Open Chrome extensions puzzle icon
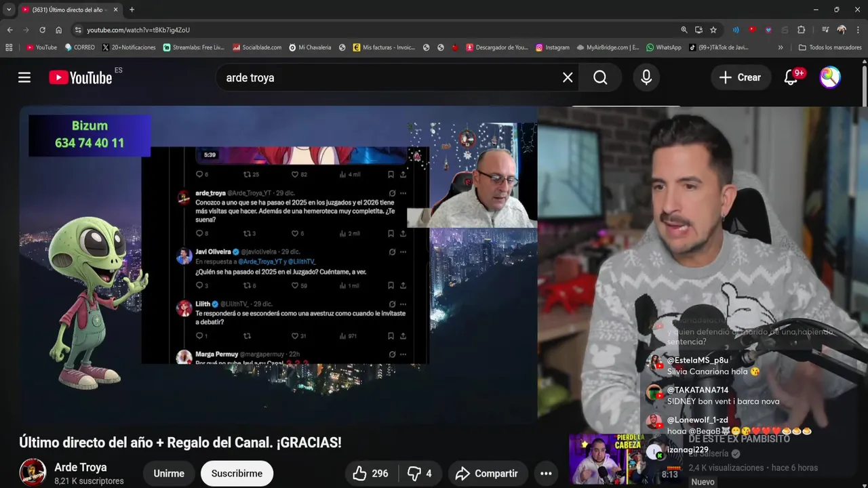The height and width of the screenshot is (488, 868). [x=801, y=30]
